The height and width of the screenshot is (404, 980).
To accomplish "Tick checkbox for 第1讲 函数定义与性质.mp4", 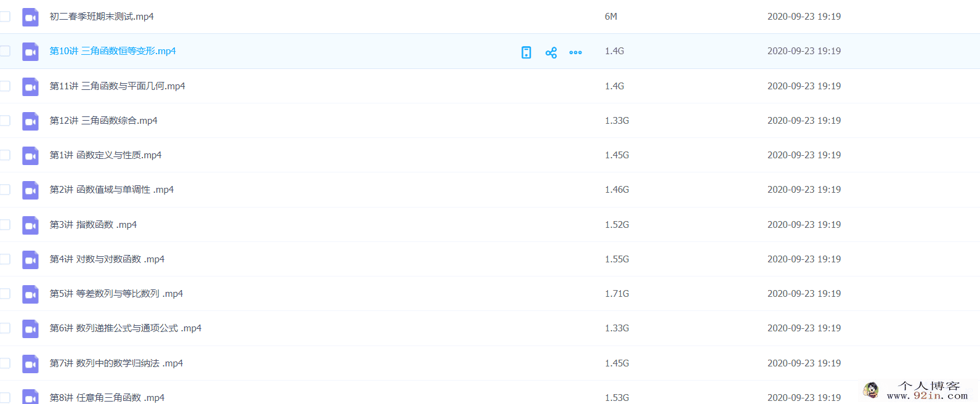I will click(5, 155).
